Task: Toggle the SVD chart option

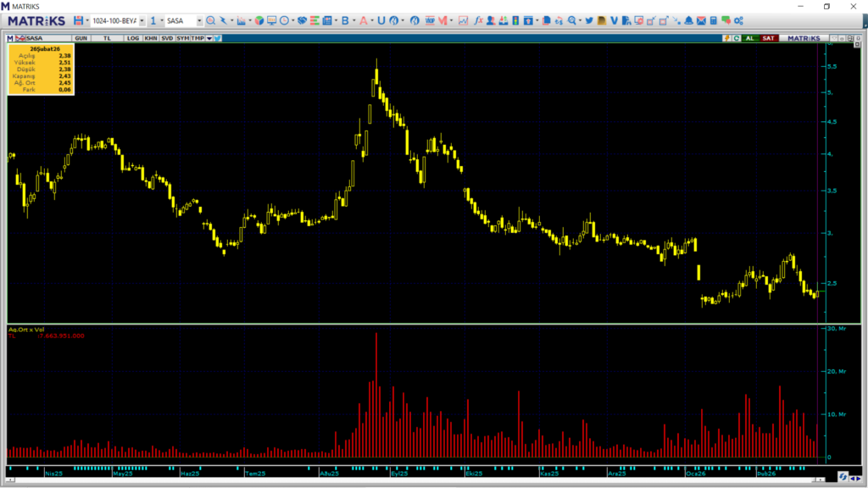Action: pos(167,38)
